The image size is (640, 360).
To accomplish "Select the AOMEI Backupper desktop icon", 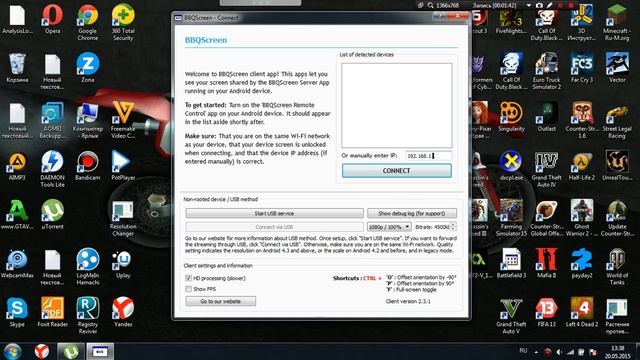I will [x=53, y=120].
